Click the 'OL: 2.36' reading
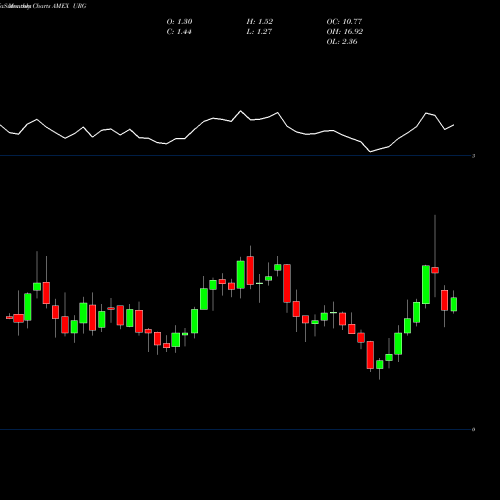The width and height of the screenshot is (500, 500). pyautogui.click(x=342, y=42)
